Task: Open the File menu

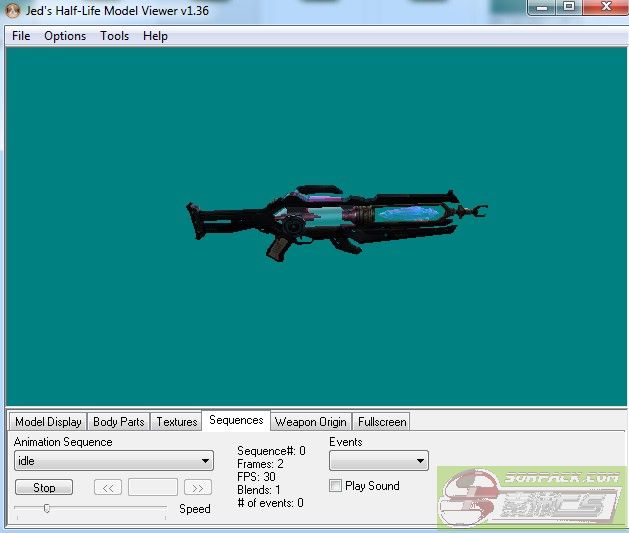Action: pyautogui.click(x=21, y=36)
